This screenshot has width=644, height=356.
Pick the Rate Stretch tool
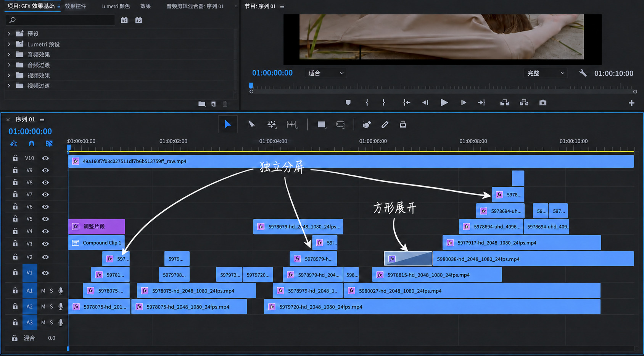tap(292, 125)
